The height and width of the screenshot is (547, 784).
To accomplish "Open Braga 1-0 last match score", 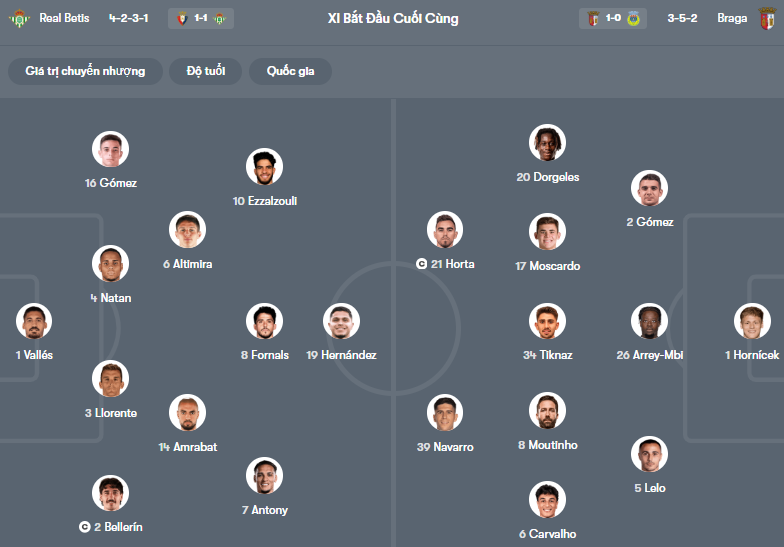I will point(613,18).
